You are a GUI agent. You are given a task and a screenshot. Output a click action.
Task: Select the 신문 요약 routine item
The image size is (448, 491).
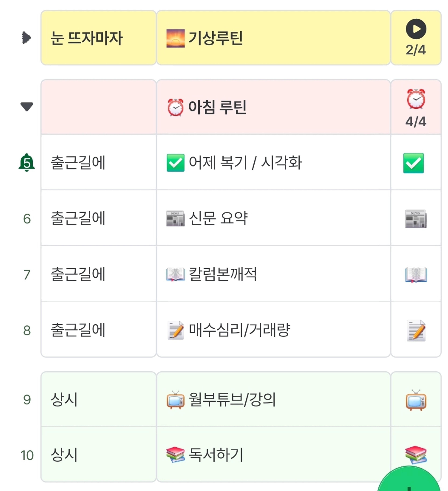(x=218, y=218)
